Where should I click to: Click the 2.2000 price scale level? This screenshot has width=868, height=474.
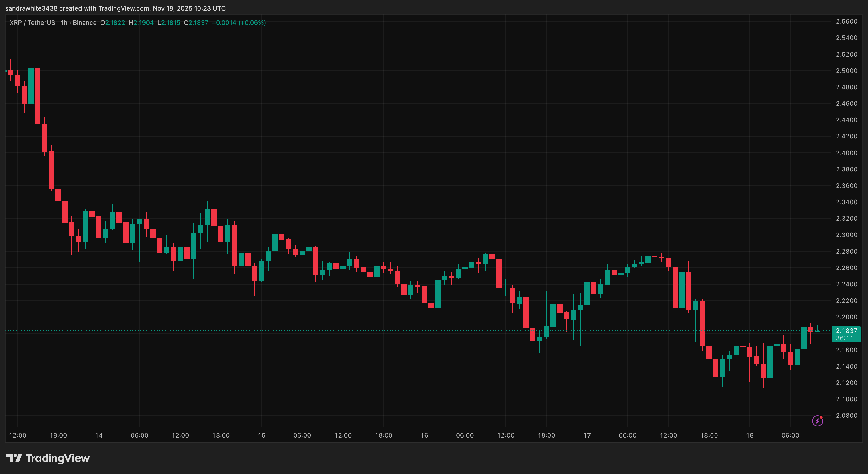coord(846,317)
